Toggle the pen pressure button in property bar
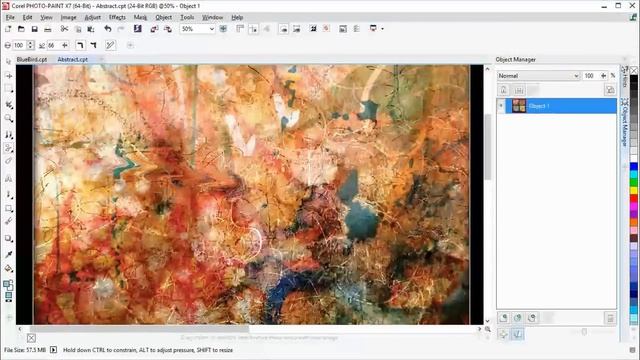This screenshot has height=360, width=640. (110, 45)
